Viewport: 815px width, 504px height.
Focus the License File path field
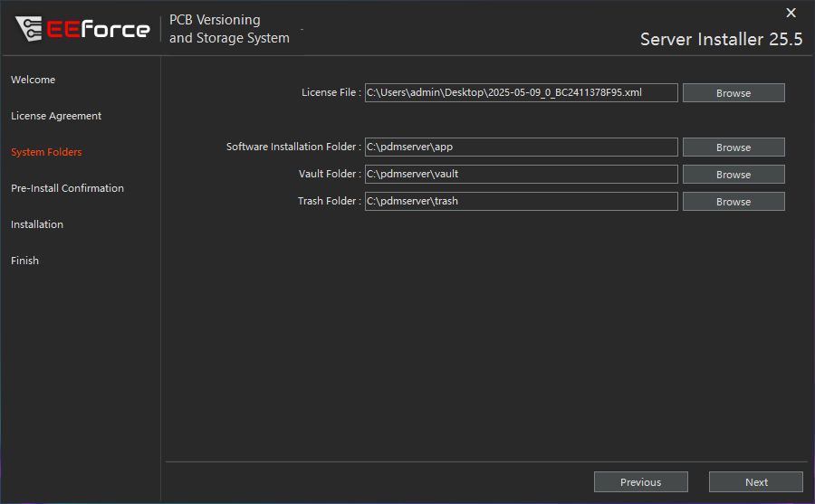click(x=522, y=93)
